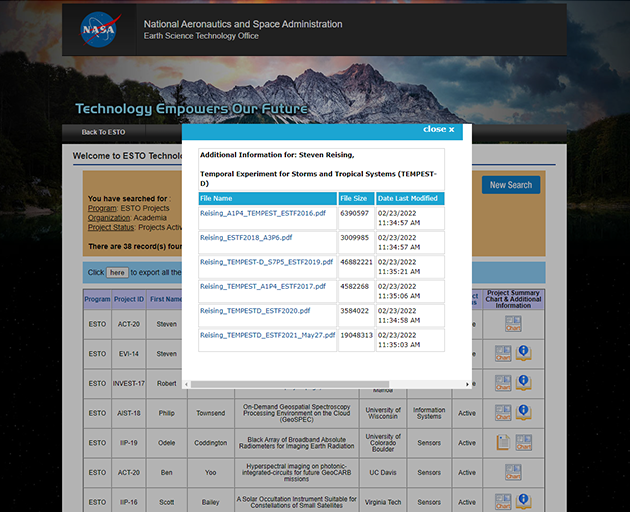Click the File Name column header in popup

pos(268,199)
